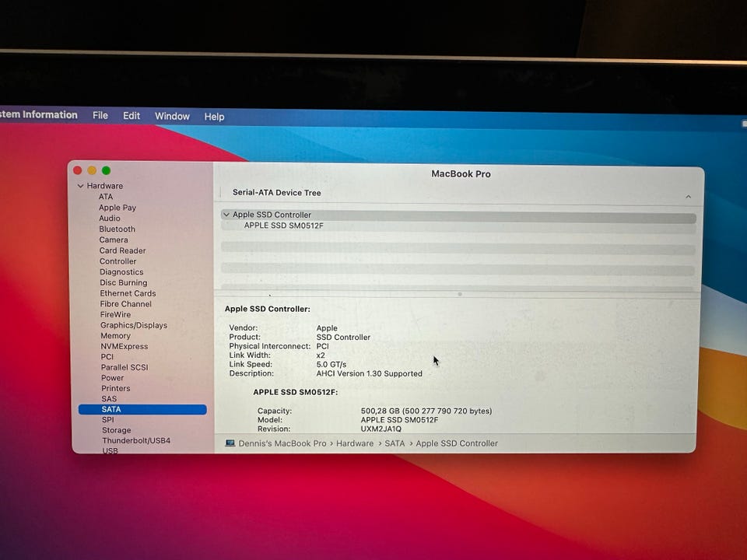Screen dimensions: 747x560
Task: Select Storage in the sidebar
Action: point(116,430)
